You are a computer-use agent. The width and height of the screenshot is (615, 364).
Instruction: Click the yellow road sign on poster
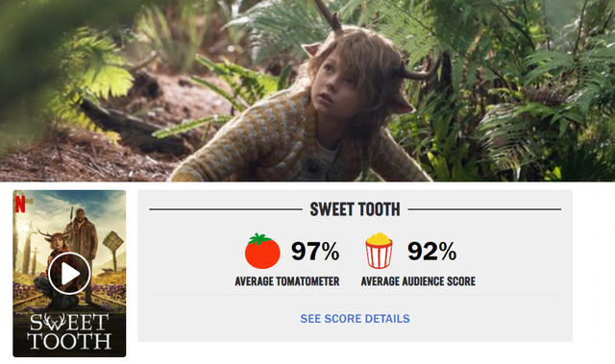[x=113, y=242]
